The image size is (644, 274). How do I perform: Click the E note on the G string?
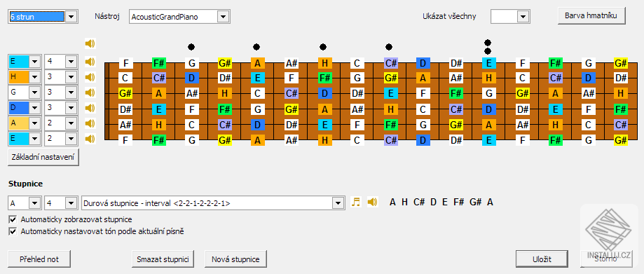click(x=390, y=93)
